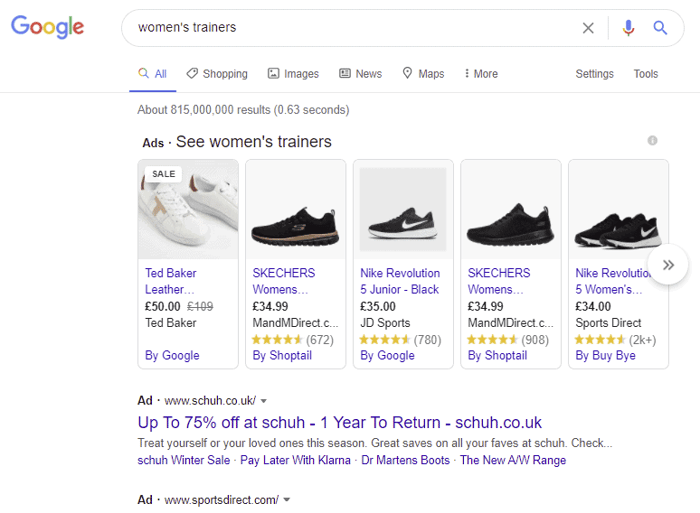This screenshot has height=513, width=700.
Task: Open Tools options
Action: [646, 74]
